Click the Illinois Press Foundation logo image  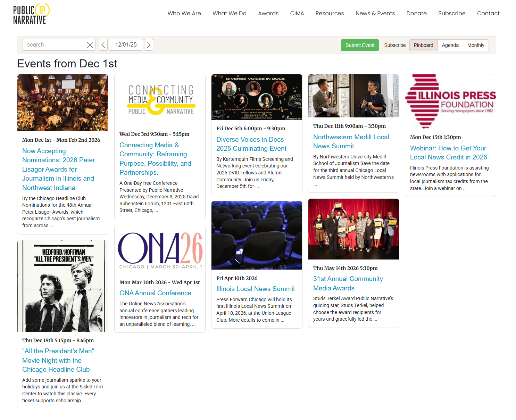pyautogui.click(x=450, y=101)
